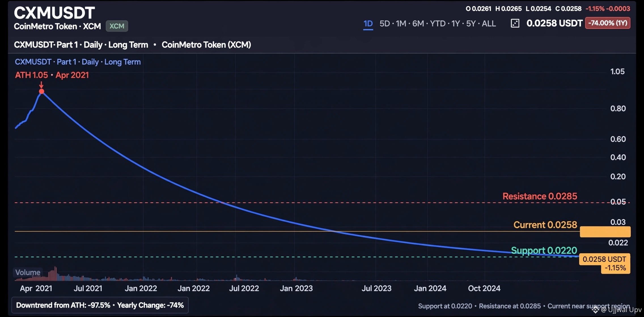
Task: Click the white CXMUSDT Part 1 Daily header
Action: (81, 45)
